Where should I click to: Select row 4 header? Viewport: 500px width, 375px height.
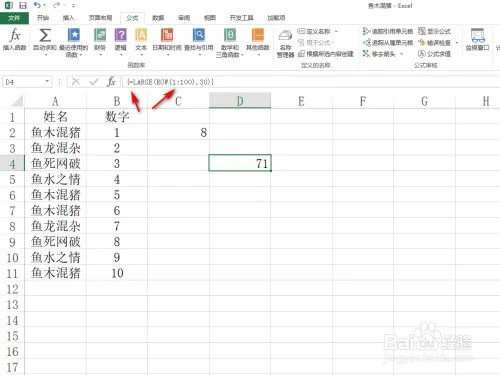click(x=12, y=164)
